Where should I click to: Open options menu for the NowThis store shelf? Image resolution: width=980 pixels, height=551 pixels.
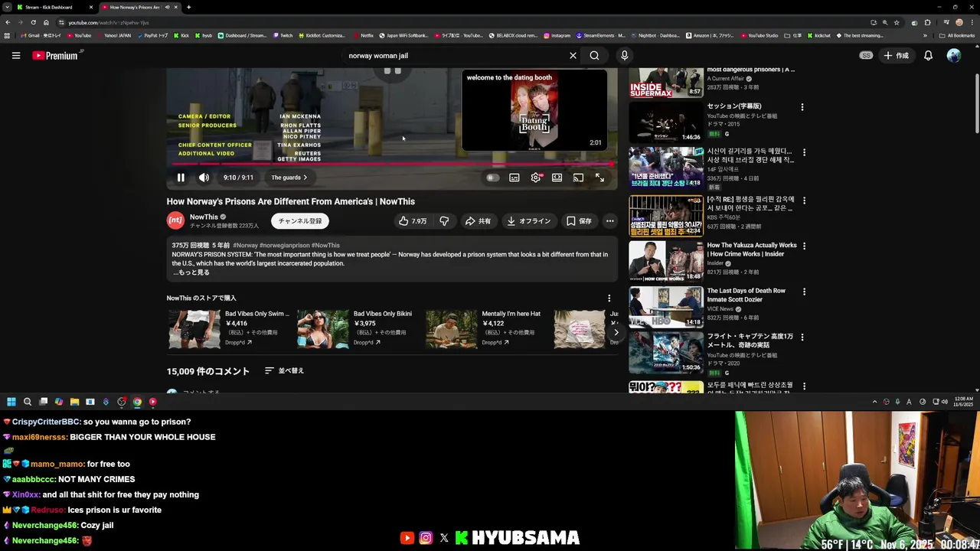click(609, 298)
